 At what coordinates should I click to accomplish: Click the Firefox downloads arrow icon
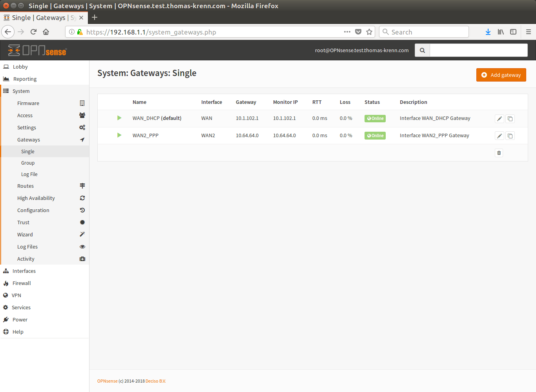click(x=488, y=32)
